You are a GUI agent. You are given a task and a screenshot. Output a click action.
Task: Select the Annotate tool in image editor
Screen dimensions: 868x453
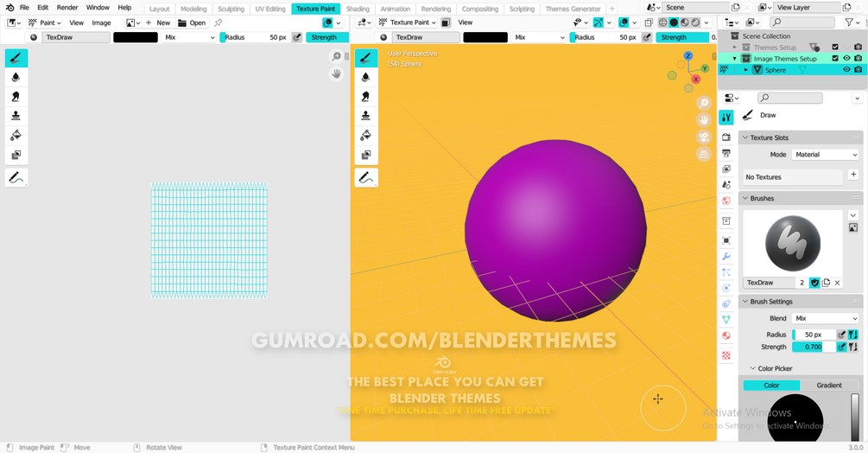click(x=16, y=178)
